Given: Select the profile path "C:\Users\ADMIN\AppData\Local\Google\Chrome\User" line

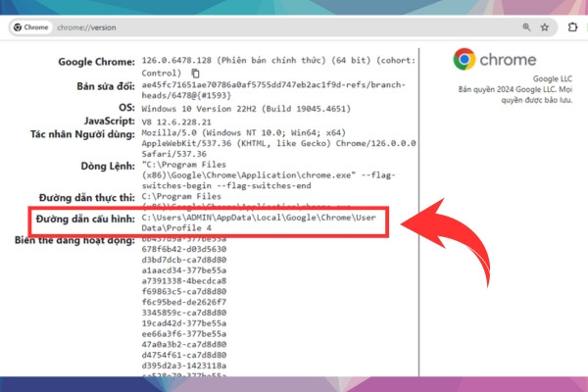Looking at the screenshot, I should (x=259, y=218).
